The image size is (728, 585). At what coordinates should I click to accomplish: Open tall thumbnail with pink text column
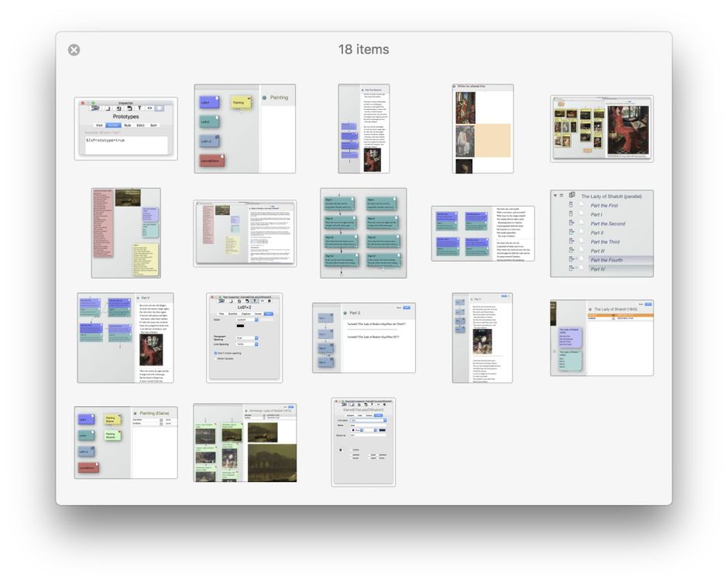click(x=126, y=232)
